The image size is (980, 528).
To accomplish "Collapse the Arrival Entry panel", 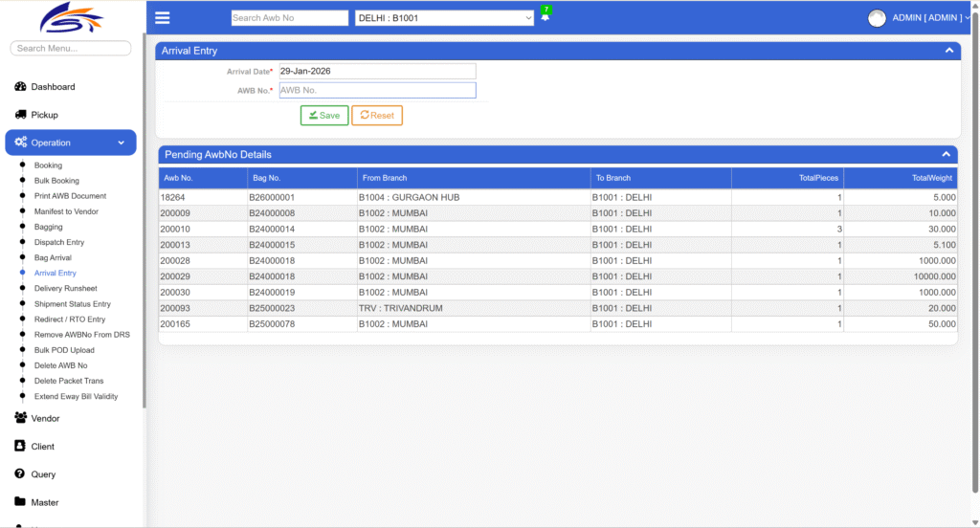I will click(x=948, y=51).
